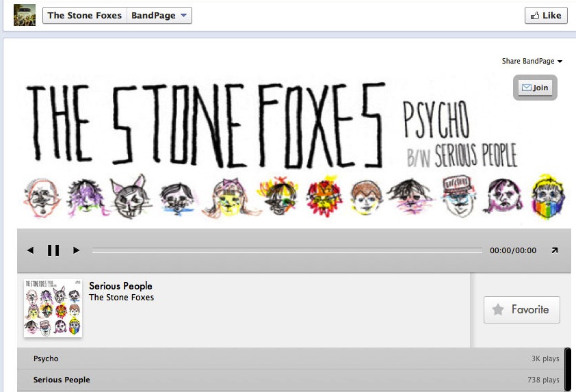This screenshot has height=392, width=576.
Task: Click the album cover art thumbnail
Action: pos(53,308)
